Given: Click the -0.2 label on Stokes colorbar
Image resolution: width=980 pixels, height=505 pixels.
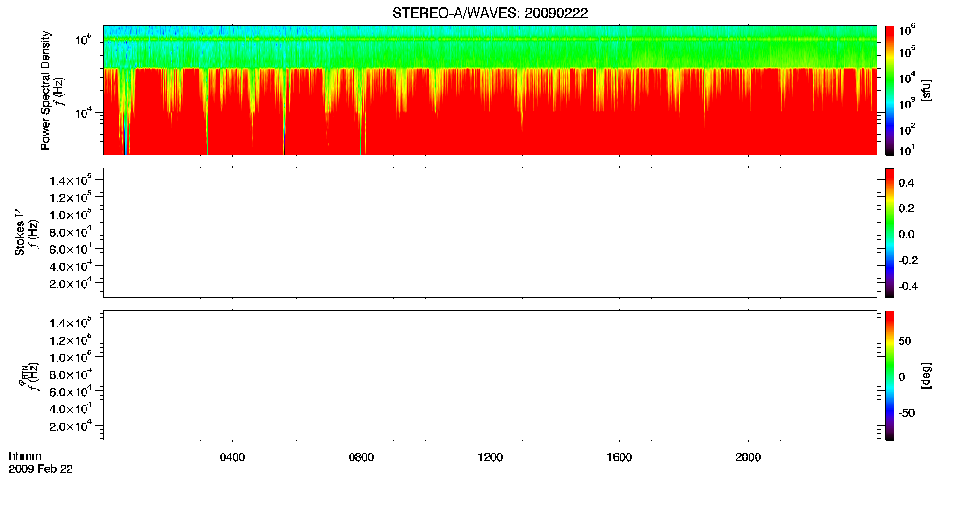Looking at the screenshot, I should tap(908, 260).
